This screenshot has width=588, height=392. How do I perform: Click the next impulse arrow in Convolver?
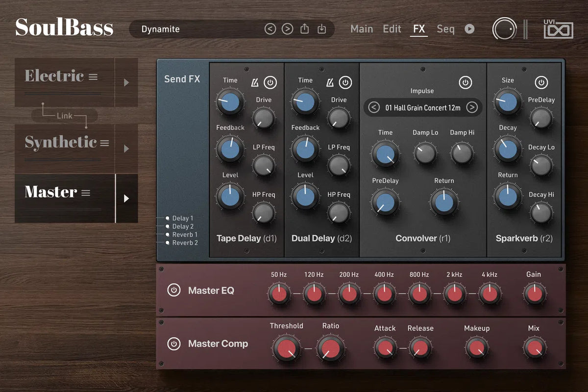[472, 107]
